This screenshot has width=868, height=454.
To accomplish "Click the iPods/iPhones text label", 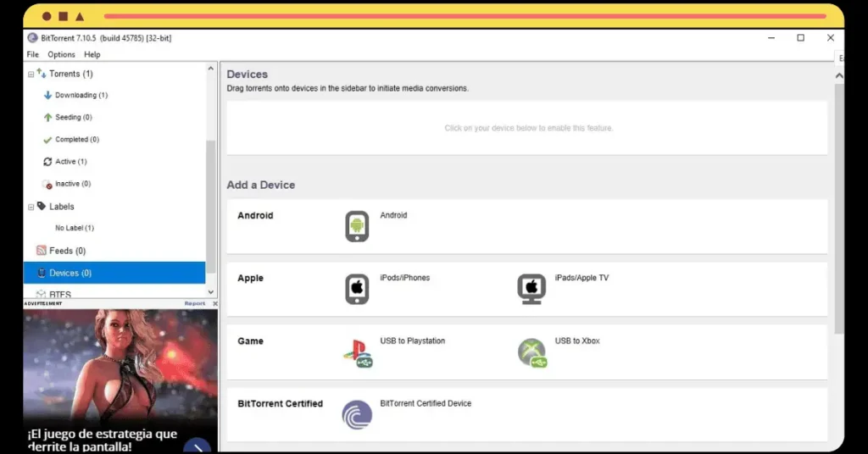I will 404,278.
